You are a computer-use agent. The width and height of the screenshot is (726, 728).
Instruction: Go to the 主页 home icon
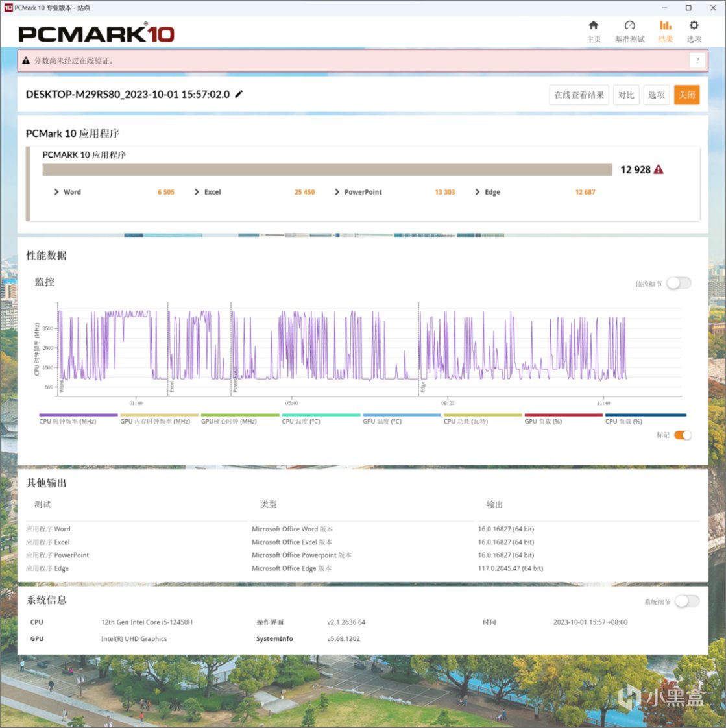pos(593,31)
